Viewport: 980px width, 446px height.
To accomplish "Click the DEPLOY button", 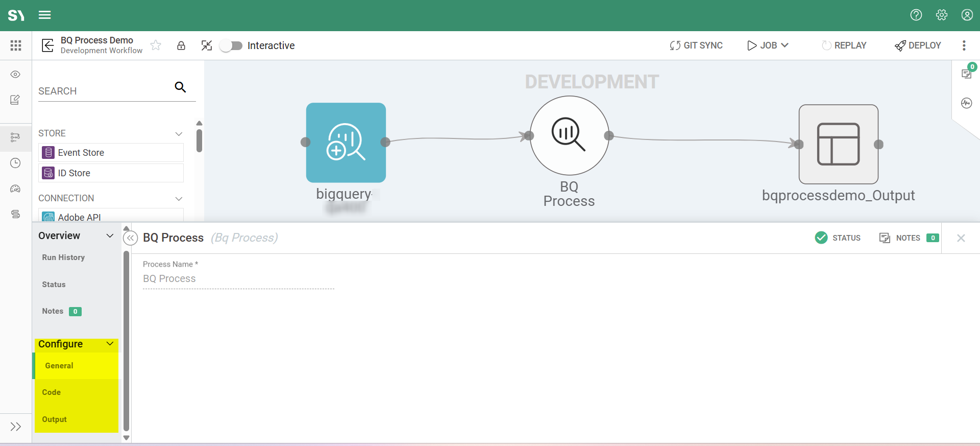I will pos(918,45).
